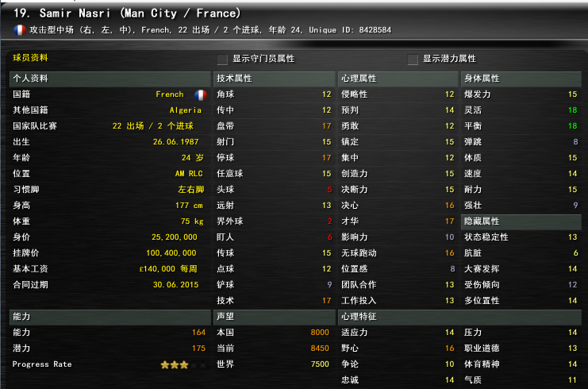Click the 灵活 attribute value 18
This screenshot has height=389, width=588.
pyautogui.click(x=573, y=110)
